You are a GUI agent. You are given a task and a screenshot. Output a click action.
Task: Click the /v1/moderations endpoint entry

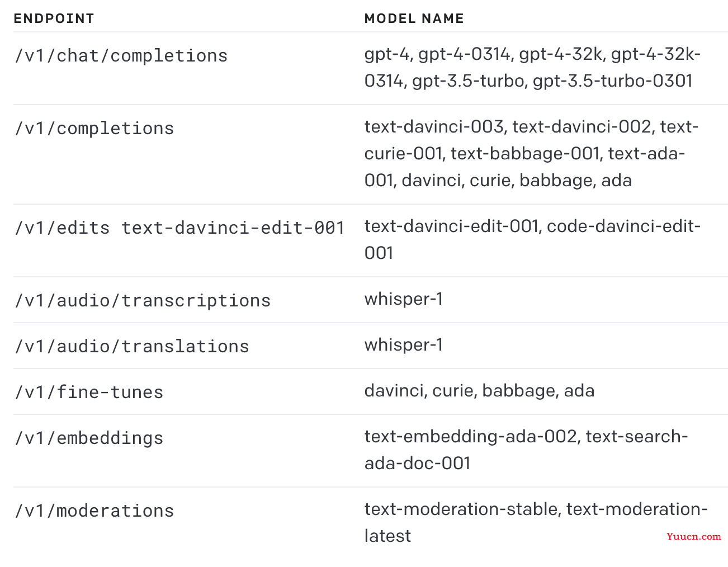pyautogui.click(x=94, y=511)
